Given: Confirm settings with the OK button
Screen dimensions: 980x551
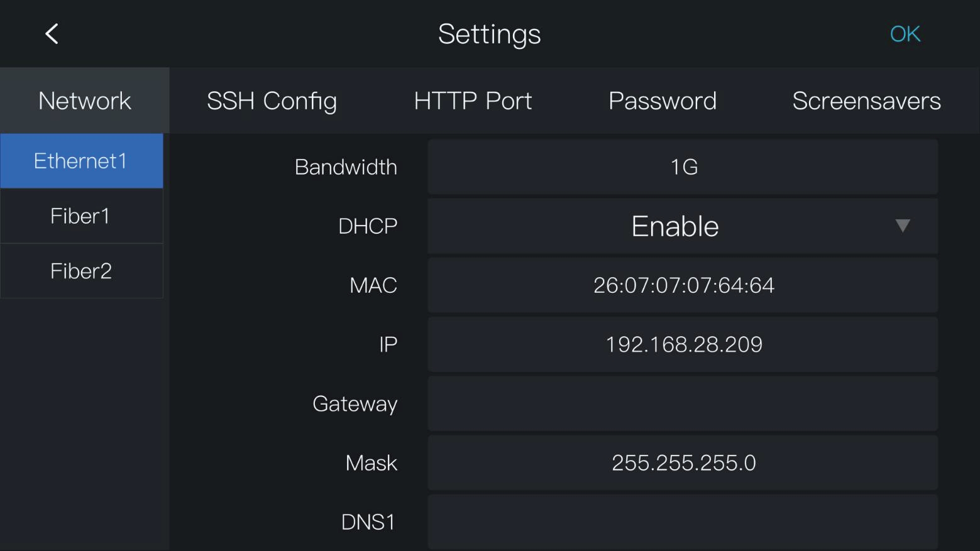Looking at the screenshot, I should (x=905, y=34).
